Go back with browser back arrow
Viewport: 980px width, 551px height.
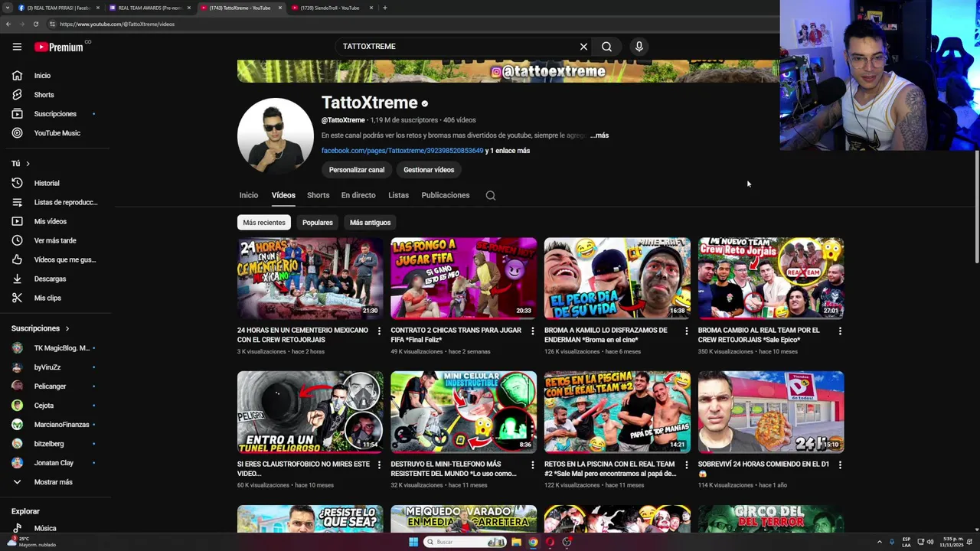[8, 24]
